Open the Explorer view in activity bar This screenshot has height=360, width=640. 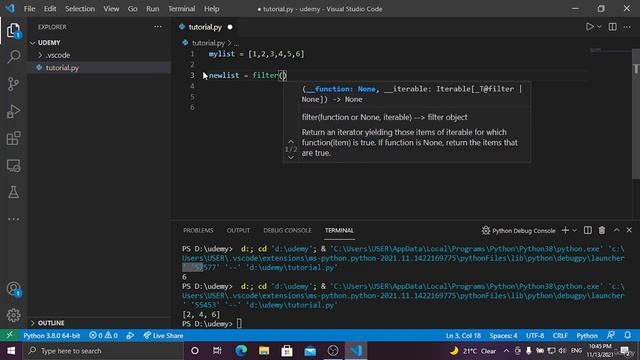[x=13, y=31]
